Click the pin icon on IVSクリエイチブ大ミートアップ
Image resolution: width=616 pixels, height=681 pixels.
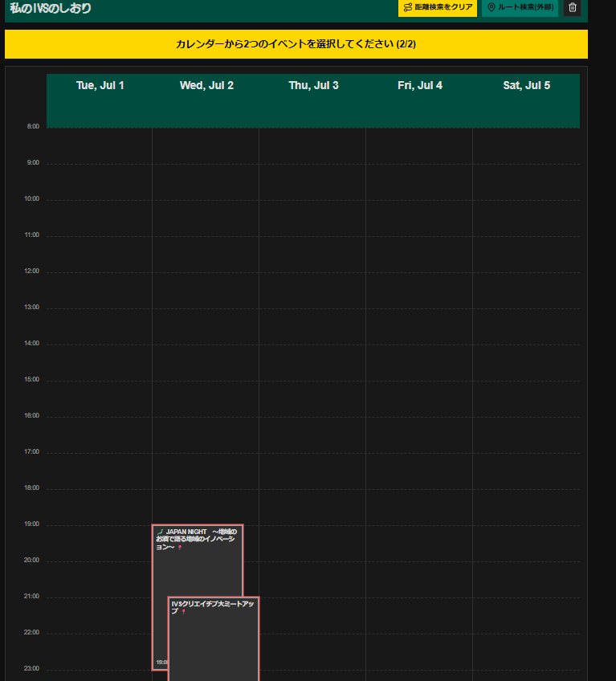[184, 611]
